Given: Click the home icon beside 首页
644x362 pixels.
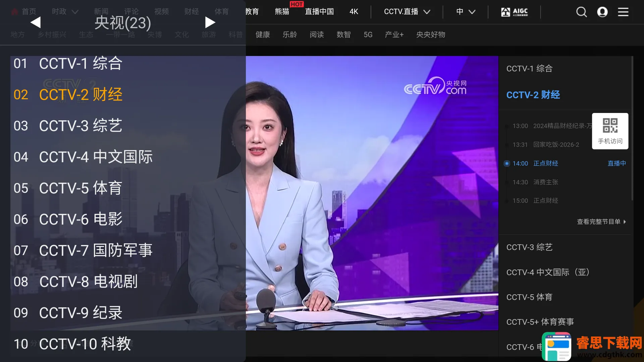Looking at the screenshot, I should click(x=14, y=11).
